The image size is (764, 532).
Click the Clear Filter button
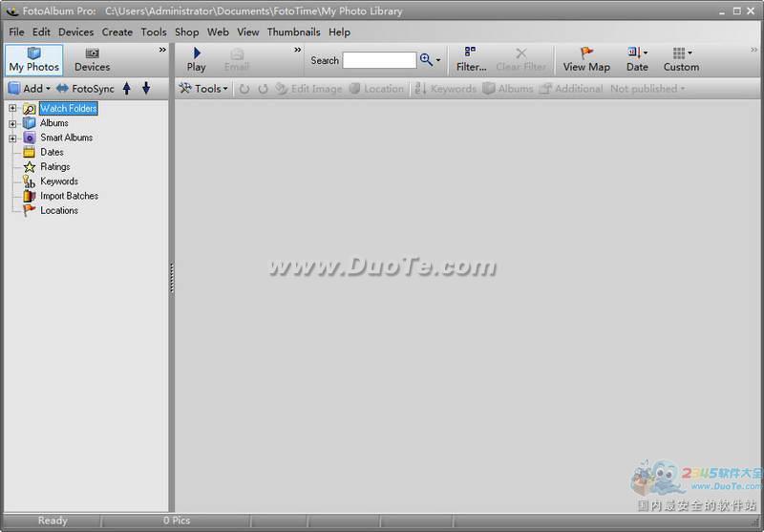click(x=520, y=60)
